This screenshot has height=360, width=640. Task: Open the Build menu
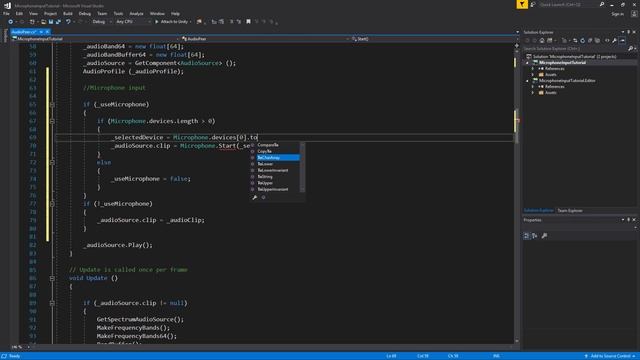tap(68, 13)
